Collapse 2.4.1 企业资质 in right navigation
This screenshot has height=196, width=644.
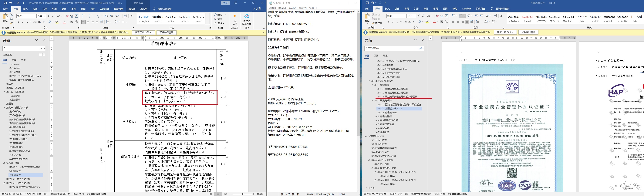[372, 85]
